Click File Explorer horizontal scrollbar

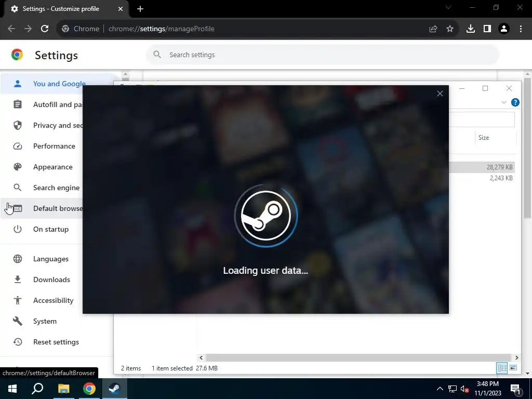coord(358,357)
